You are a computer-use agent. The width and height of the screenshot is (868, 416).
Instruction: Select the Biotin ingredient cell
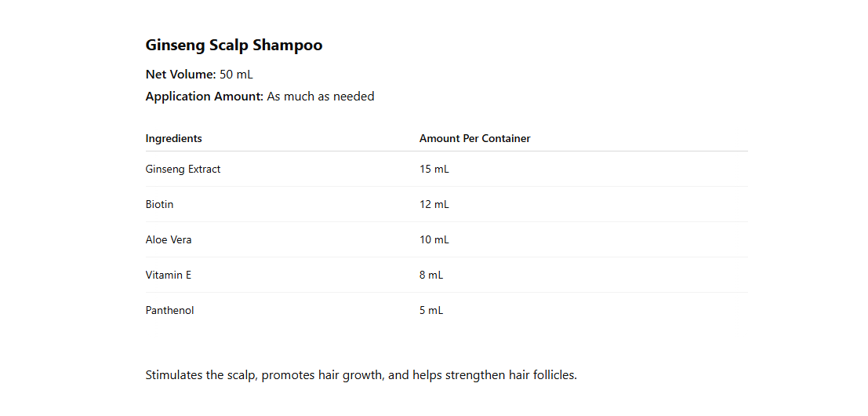(x=160, y=205)
